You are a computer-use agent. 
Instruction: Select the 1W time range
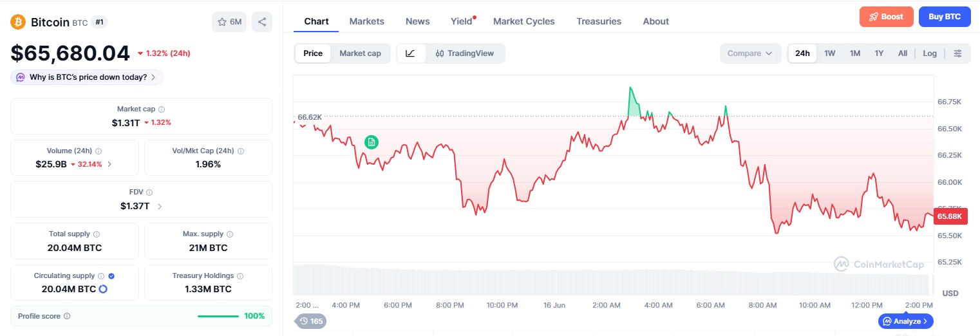(x=829, y=53)
